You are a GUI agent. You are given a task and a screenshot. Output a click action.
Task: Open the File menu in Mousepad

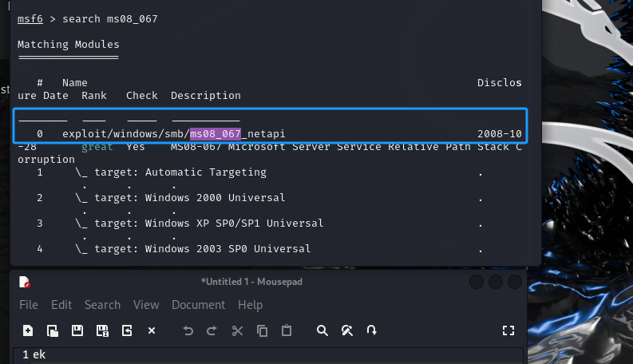click(29, 305)
